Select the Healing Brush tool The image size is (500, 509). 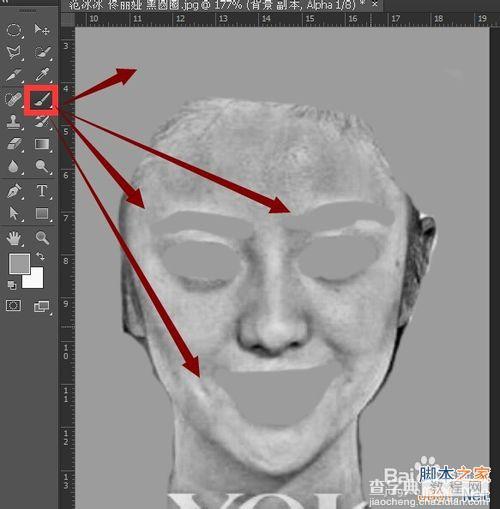click(x=13, y=99)
